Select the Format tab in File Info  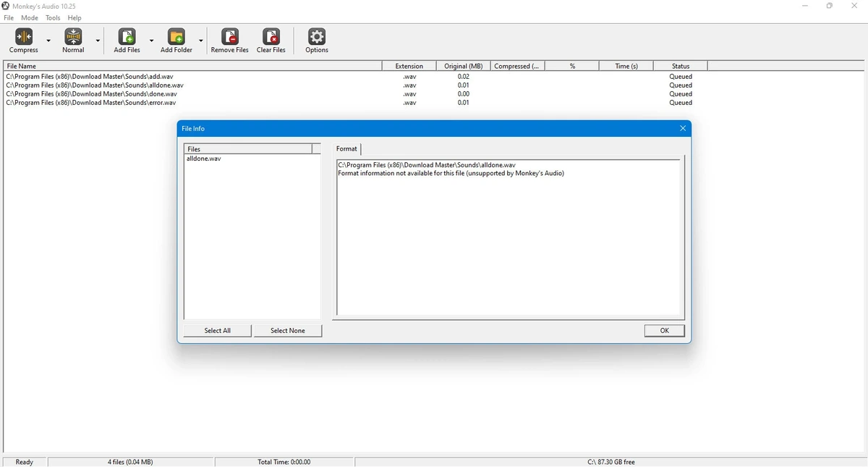[346, 148]
